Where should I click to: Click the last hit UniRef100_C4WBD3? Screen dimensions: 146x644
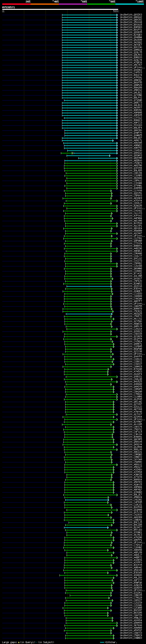tap(131, 638)
